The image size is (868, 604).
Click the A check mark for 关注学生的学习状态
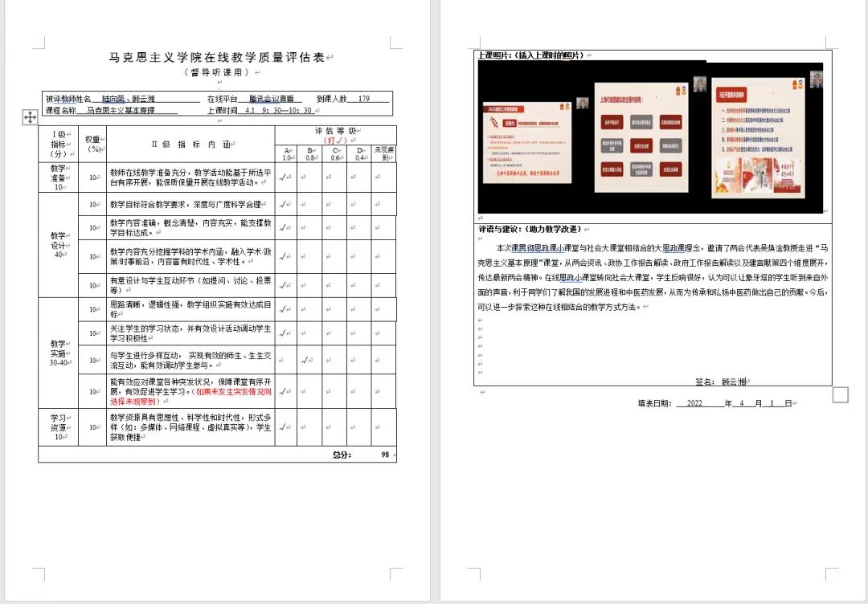point(284,333)
